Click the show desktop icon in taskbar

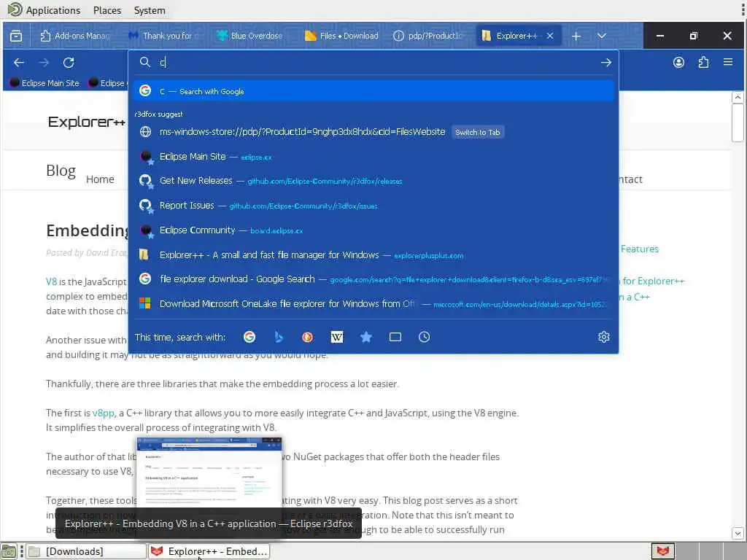[9, 551]
